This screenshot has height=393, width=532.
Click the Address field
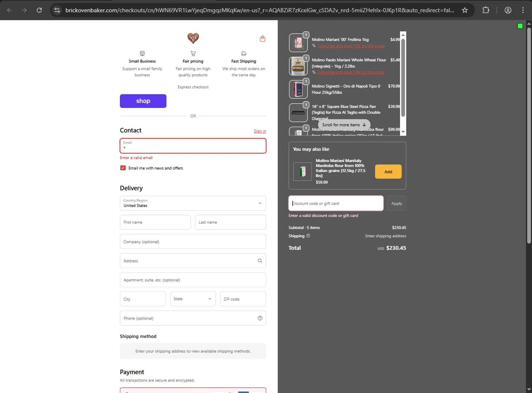193,261
